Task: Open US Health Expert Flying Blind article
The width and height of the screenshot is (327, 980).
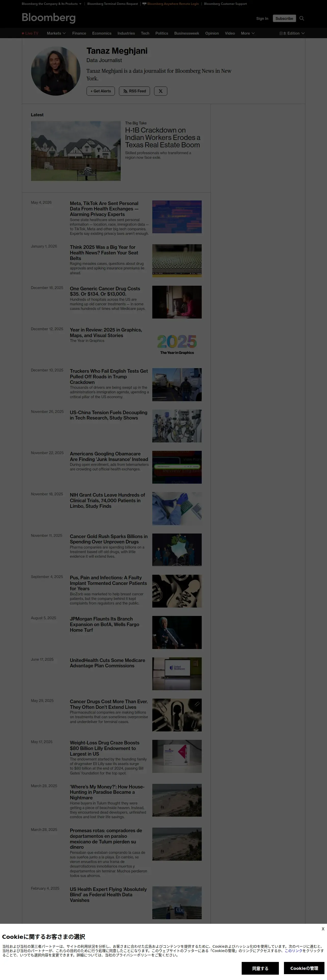Action: point(108,895)
